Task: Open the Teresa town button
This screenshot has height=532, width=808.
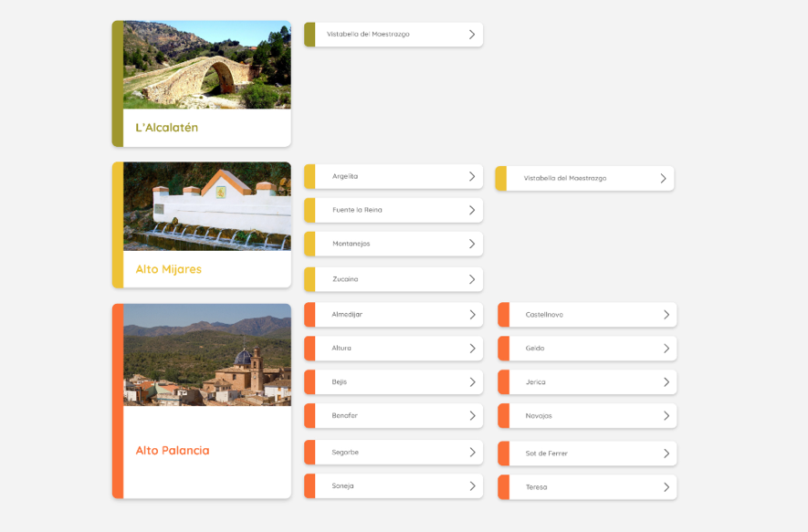Action: (x=587, y=487)
